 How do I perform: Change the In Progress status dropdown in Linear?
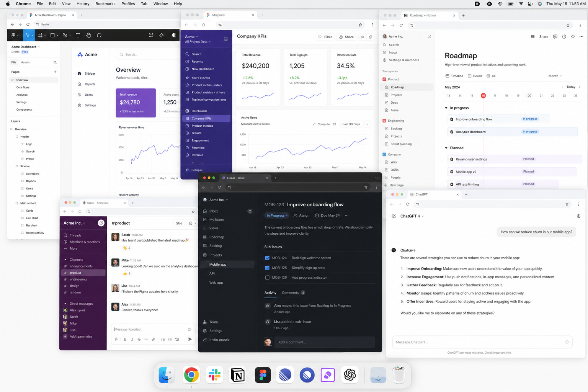click(277, 215)
